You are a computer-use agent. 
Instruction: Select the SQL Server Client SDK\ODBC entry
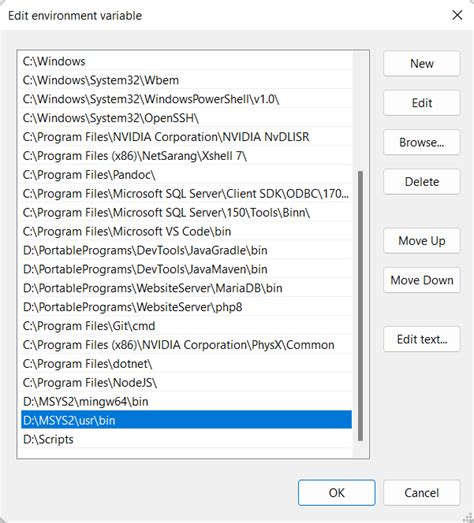pyautogui.click(x=186, y=193)
